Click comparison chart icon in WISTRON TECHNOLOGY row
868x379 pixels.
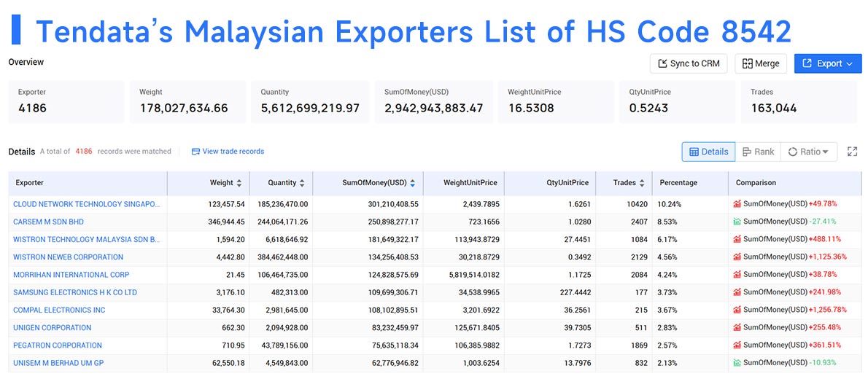coord(737,239)
